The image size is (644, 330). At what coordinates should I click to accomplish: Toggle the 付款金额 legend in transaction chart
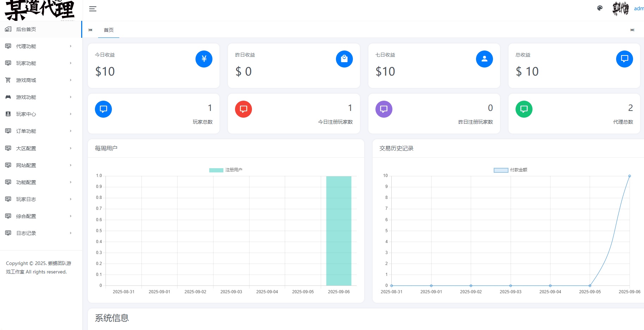coord(510,170)
